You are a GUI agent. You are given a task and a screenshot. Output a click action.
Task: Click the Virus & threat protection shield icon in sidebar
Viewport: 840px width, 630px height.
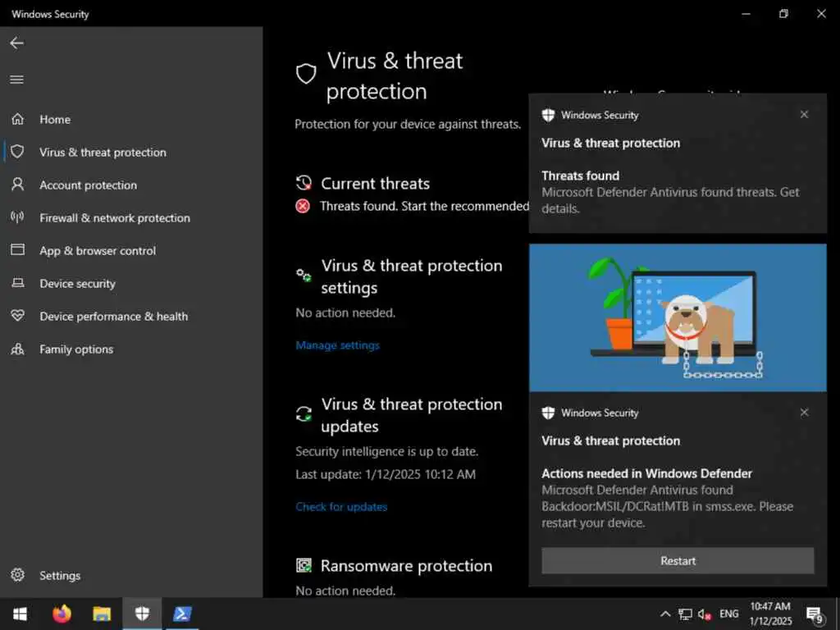pyautogui.click(x=18, y=152)
